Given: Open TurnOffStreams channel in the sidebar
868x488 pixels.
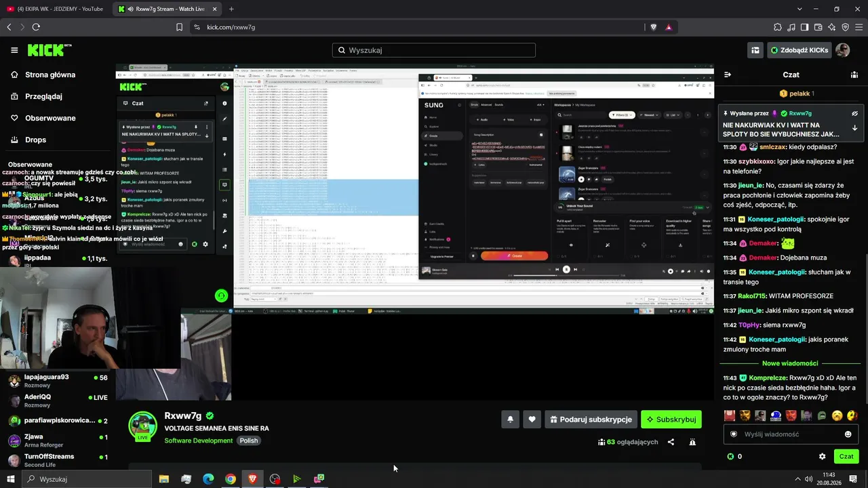Looking at the screenshot, I should (58, 460).
